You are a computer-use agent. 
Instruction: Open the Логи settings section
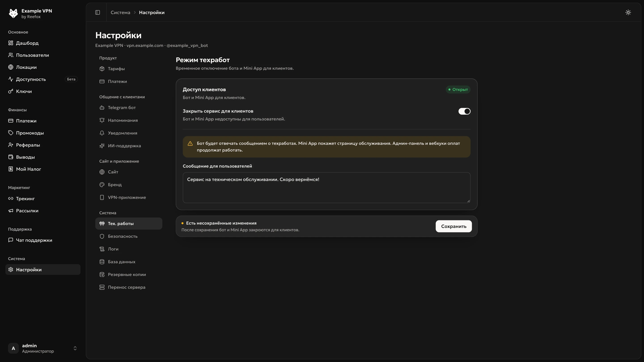tap(129, 249)
